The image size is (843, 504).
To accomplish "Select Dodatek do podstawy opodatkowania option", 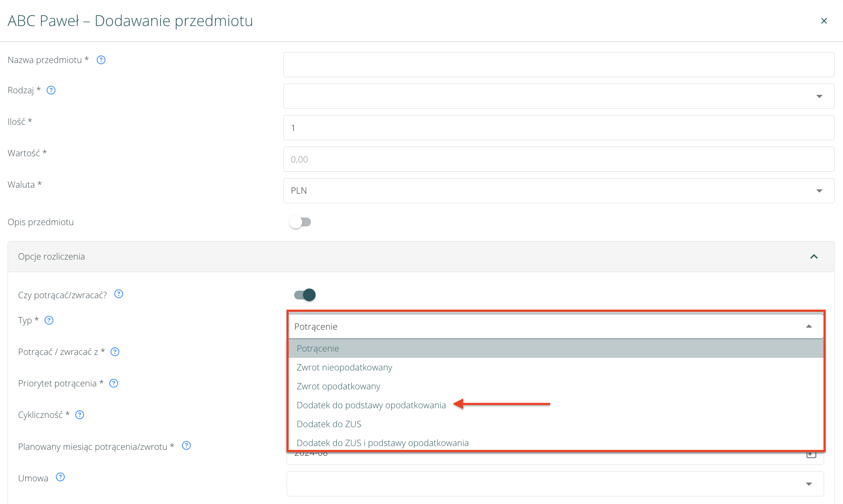I will tap(371, 405).
